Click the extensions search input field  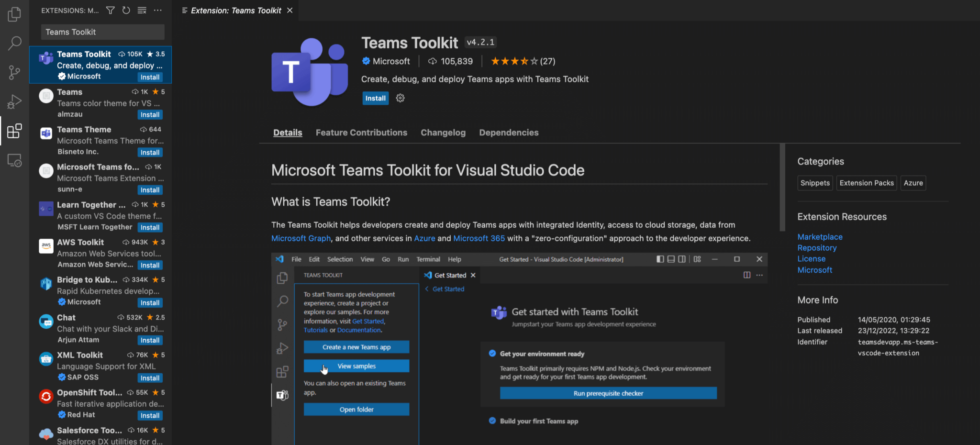point(103,32)
